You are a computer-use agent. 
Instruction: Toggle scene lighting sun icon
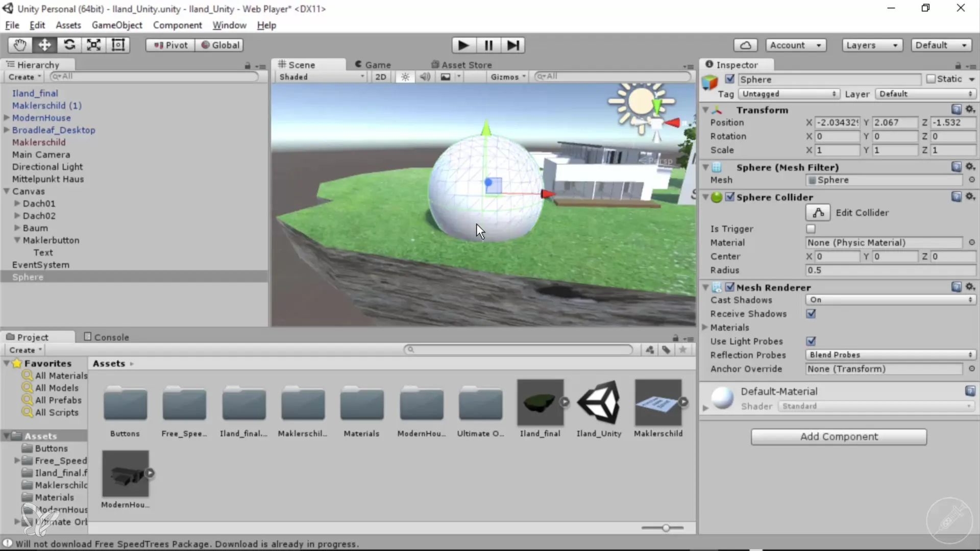click(x=405, y=77)
